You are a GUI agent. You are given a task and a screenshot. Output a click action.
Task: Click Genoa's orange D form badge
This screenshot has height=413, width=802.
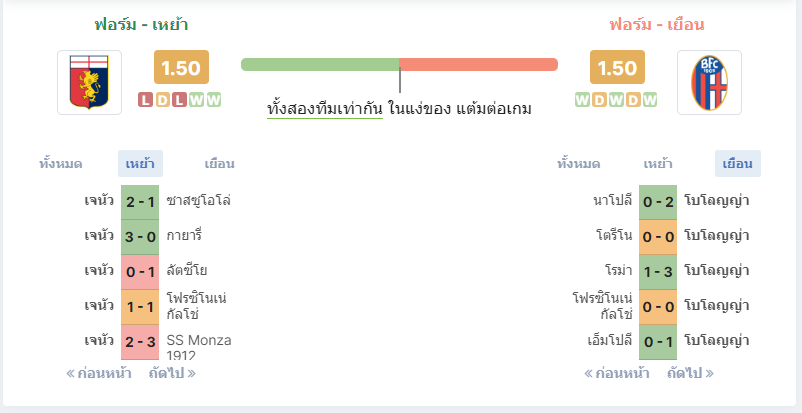point(162,100)
